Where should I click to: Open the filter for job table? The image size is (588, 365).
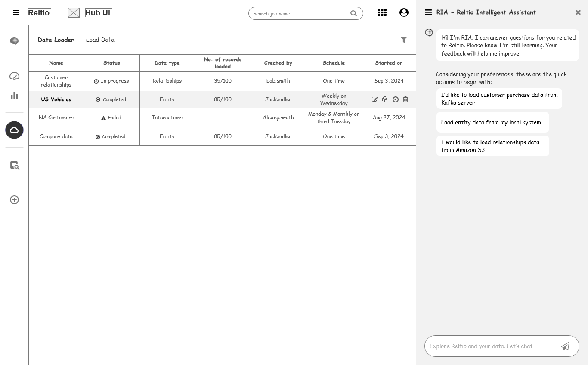tap(404, 40)
